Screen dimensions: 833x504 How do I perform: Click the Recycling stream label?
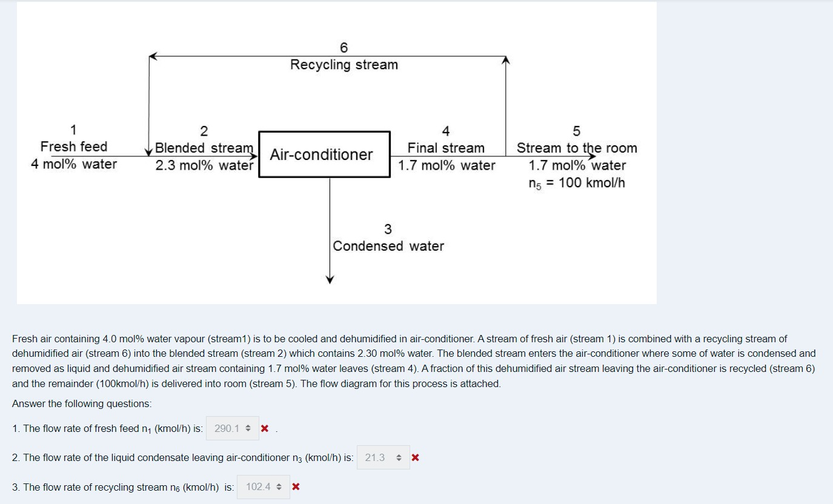[343, 65]
